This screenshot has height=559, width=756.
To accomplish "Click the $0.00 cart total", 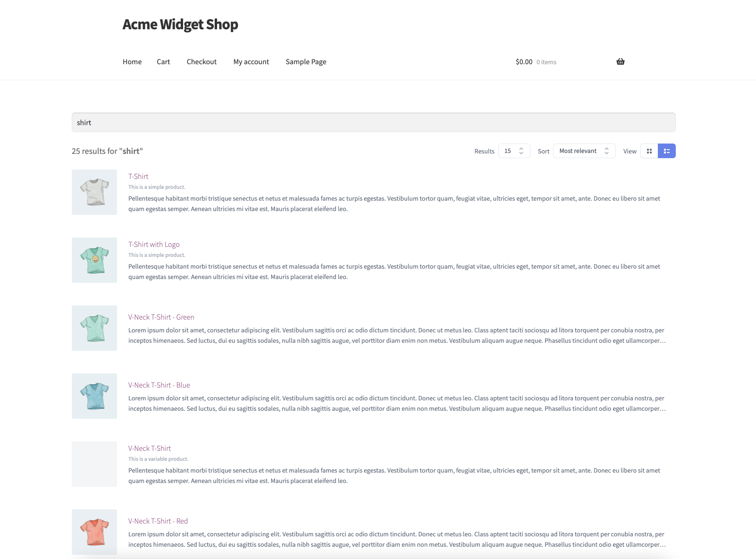I will click(524, 62).
